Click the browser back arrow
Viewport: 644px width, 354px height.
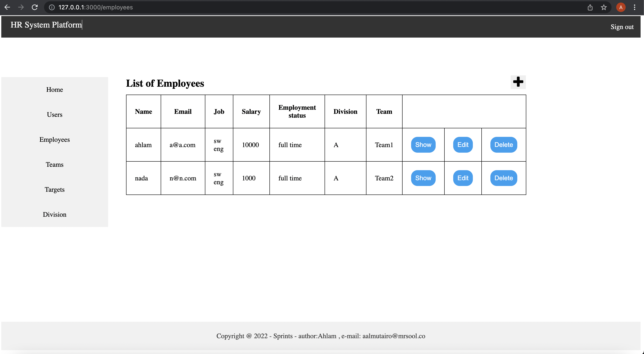tap(7, 7)
